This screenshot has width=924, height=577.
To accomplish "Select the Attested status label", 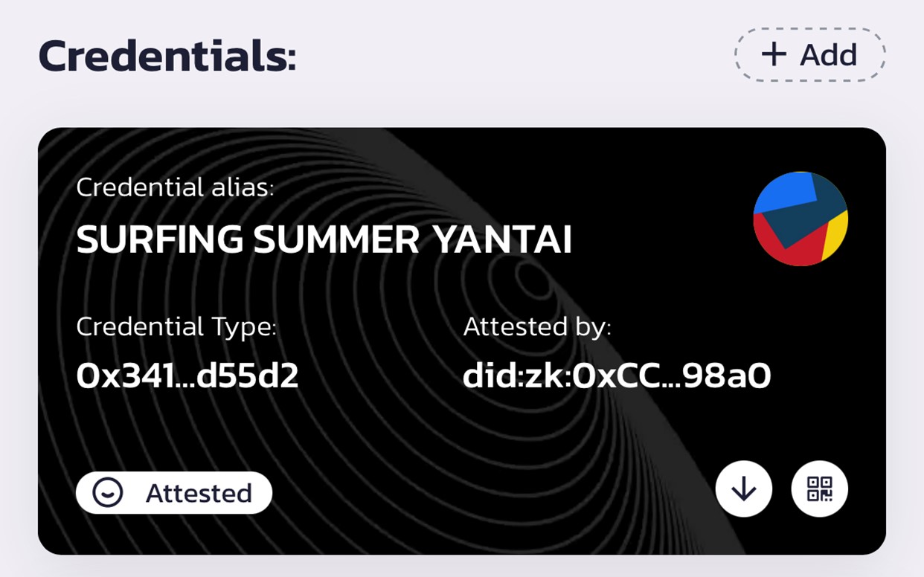I will coord(198,491).
